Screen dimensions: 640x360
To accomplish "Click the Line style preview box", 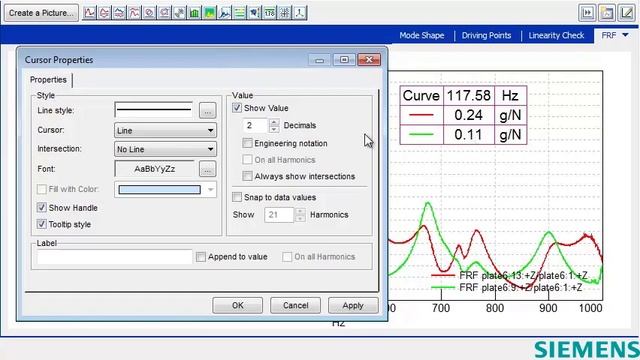I will 153,109.
